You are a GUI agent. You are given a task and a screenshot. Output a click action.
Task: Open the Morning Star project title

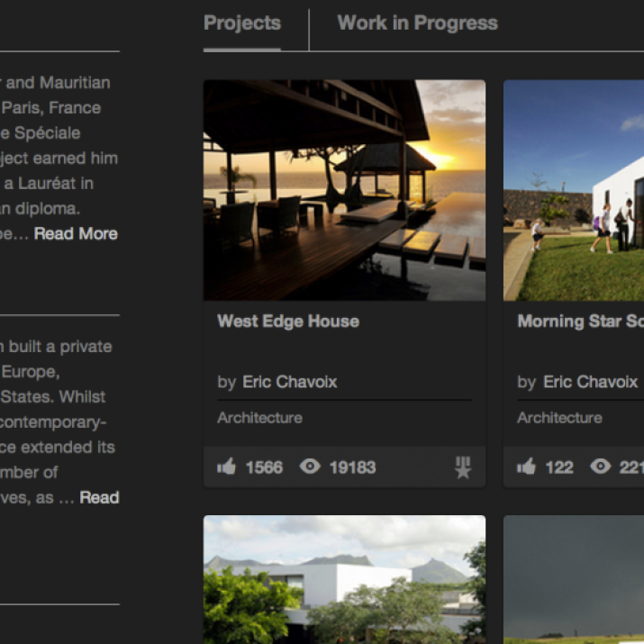580,322
